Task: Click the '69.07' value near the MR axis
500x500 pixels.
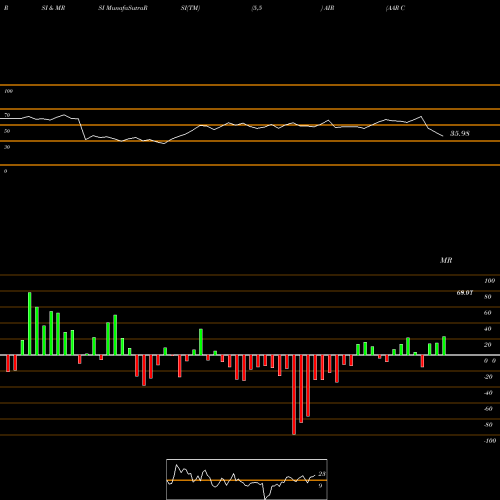Action: [465, 293]
